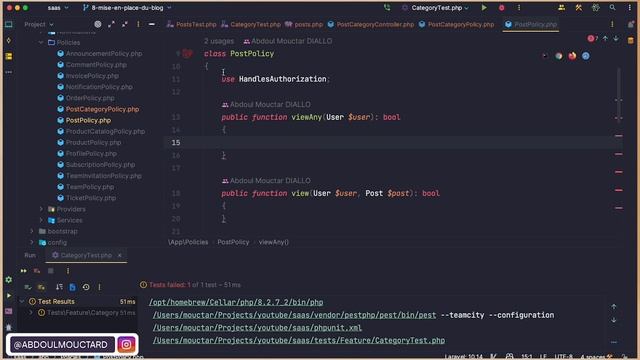Preview file in Safari browser
The height and width of the screenshot is (360, 640).
tap(586, 56)
